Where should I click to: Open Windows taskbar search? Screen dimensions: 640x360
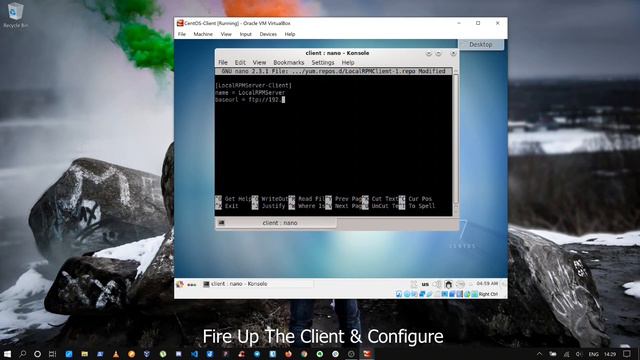(x=22, y=354)
